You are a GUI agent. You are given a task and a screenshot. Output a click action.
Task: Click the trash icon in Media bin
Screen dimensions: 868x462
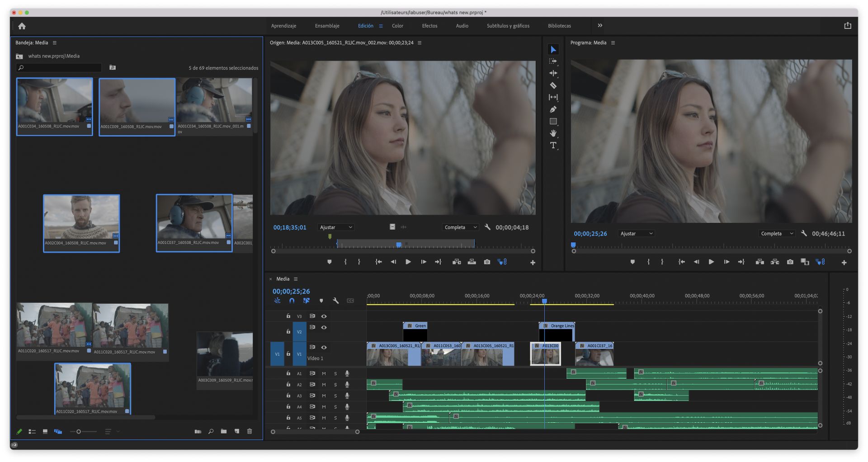tap(250, 432)
